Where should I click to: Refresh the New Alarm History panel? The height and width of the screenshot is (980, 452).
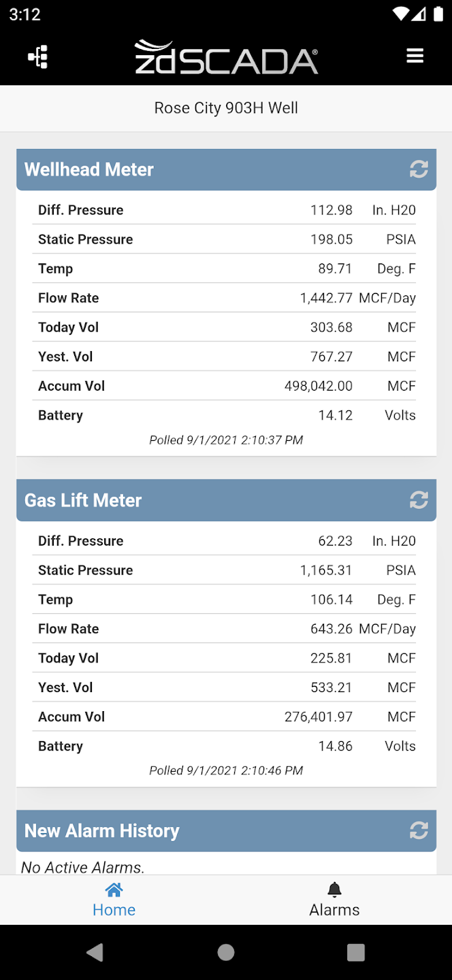pyautogui.click(x=419, y=830)
